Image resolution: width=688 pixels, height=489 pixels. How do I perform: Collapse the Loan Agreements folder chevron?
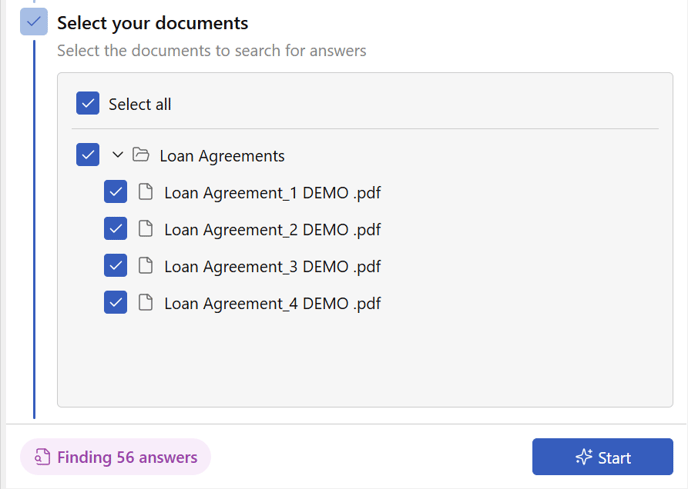click(117, 155)
